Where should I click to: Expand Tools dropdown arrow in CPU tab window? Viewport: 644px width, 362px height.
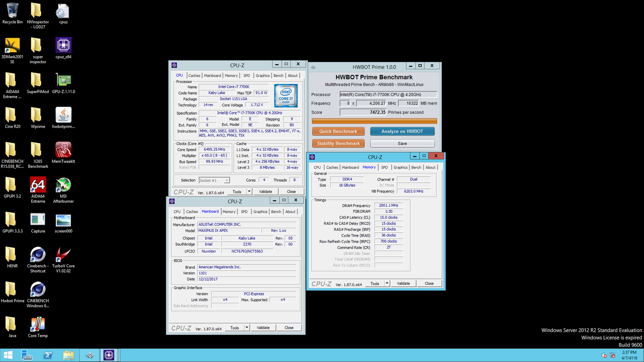click(x=249, y=192)
